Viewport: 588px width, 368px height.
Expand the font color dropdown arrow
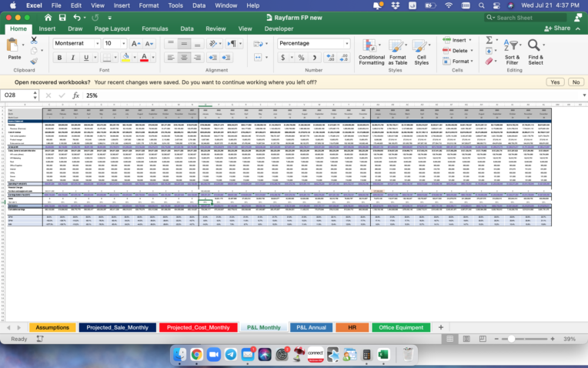point(153,58)
